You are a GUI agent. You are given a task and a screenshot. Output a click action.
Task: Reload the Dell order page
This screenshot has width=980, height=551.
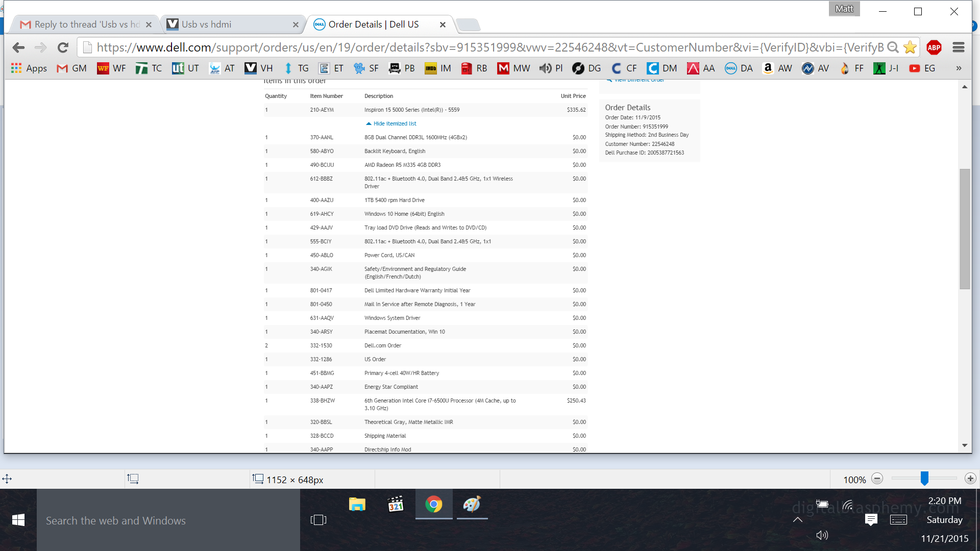click(x=63, y=47)
